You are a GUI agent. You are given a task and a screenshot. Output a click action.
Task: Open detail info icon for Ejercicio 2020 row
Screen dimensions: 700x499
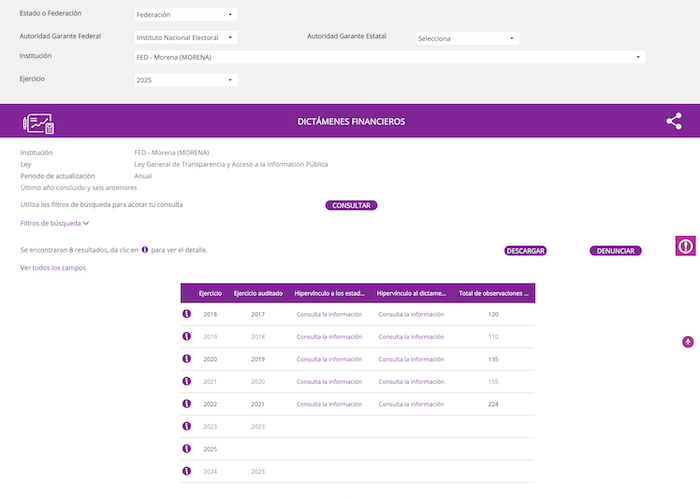(x=186, y=359)
